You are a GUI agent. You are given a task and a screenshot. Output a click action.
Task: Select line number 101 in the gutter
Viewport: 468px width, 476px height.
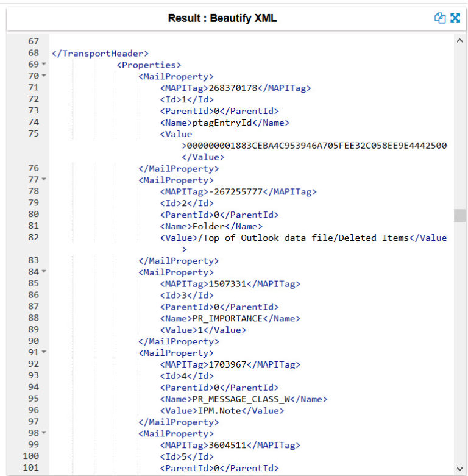(x=31, y=467)
